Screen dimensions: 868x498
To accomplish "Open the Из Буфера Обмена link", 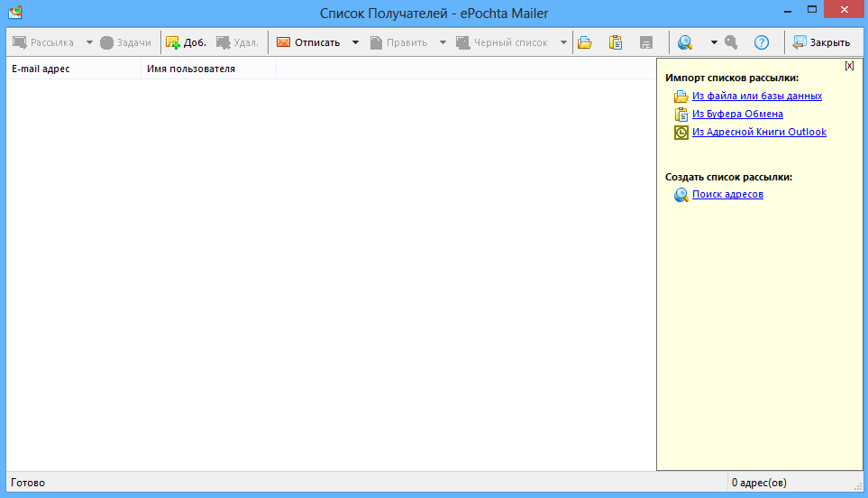I will [737, 114].
